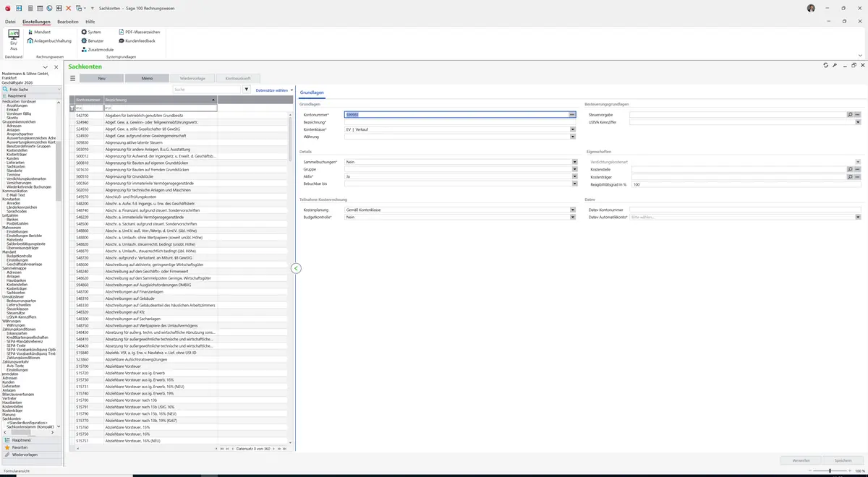The height and width of the screenshot is (477, 868).
Task: Open the user profile avatar
Action: 811,8
